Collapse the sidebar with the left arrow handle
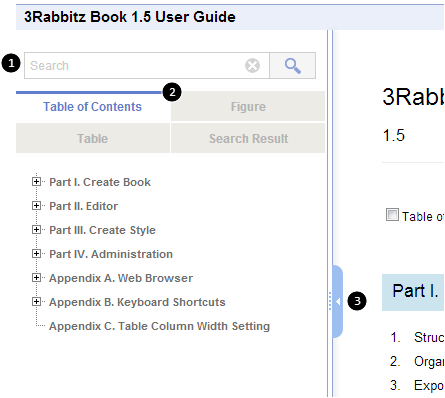Screen dimensions: 445x398 (x=338, y=302)
